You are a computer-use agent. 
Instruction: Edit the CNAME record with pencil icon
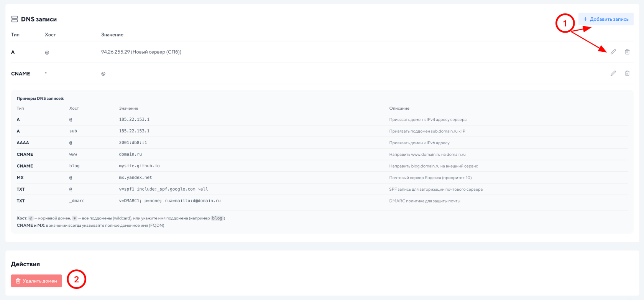pos(613,73)
